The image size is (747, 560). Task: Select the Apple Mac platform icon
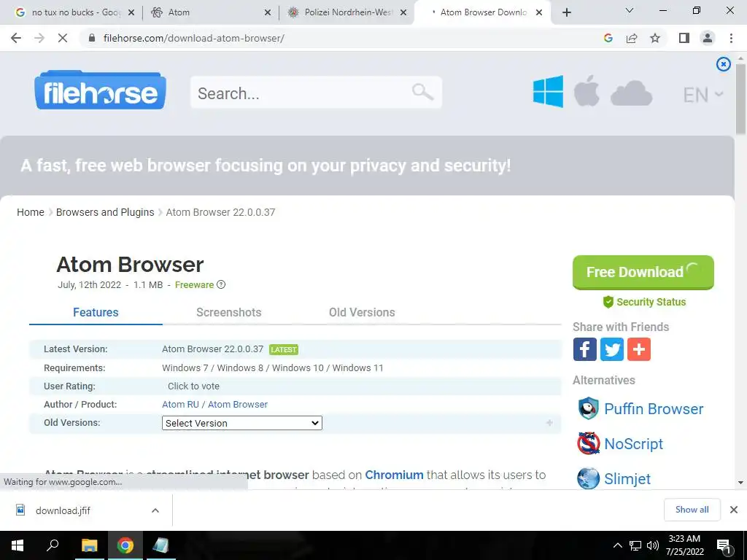click(x=587, y=90)
